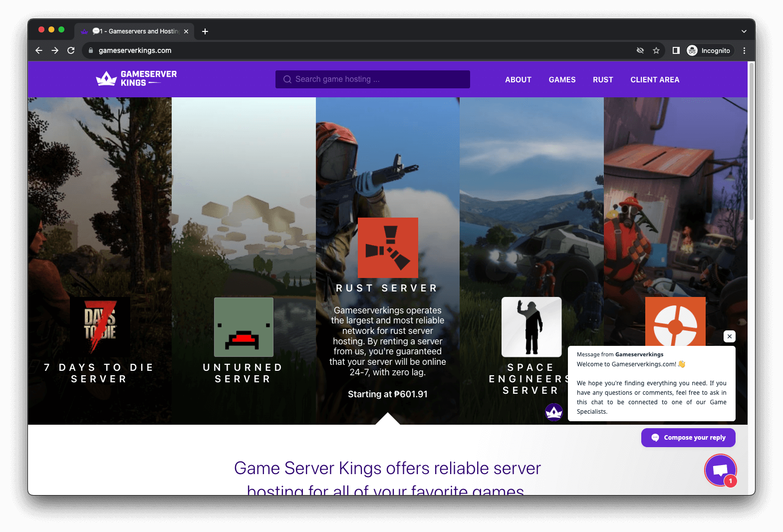Click Compose your reply button
The height and width of the screenshot is (532, 783).
[x=688, y=438]
